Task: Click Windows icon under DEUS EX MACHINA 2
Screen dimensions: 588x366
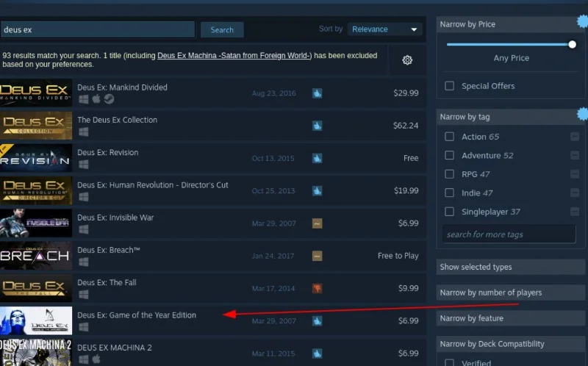Action: (84, 359)
